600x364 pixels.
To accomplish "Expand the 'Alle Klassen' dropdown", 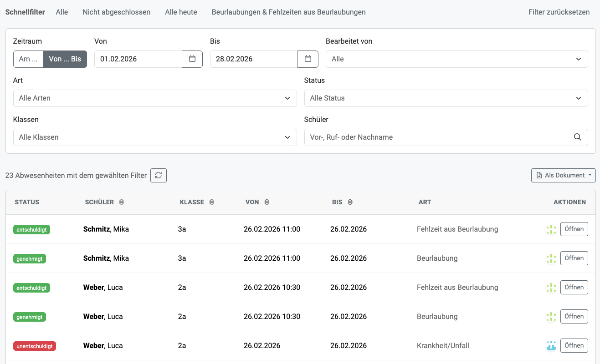I will [155, 137].
